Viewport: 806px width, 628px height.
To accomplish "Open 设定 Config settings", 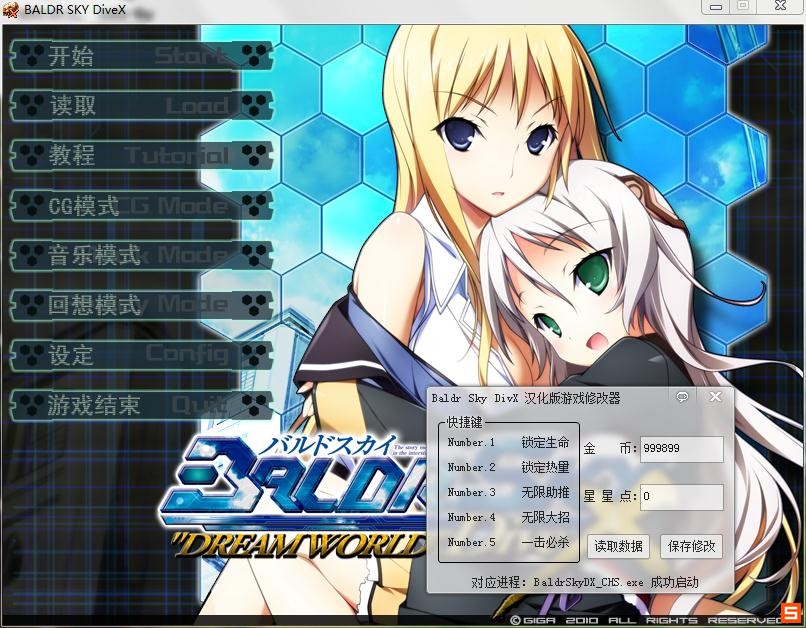I will pyautogui.click(x=141, y=355).
